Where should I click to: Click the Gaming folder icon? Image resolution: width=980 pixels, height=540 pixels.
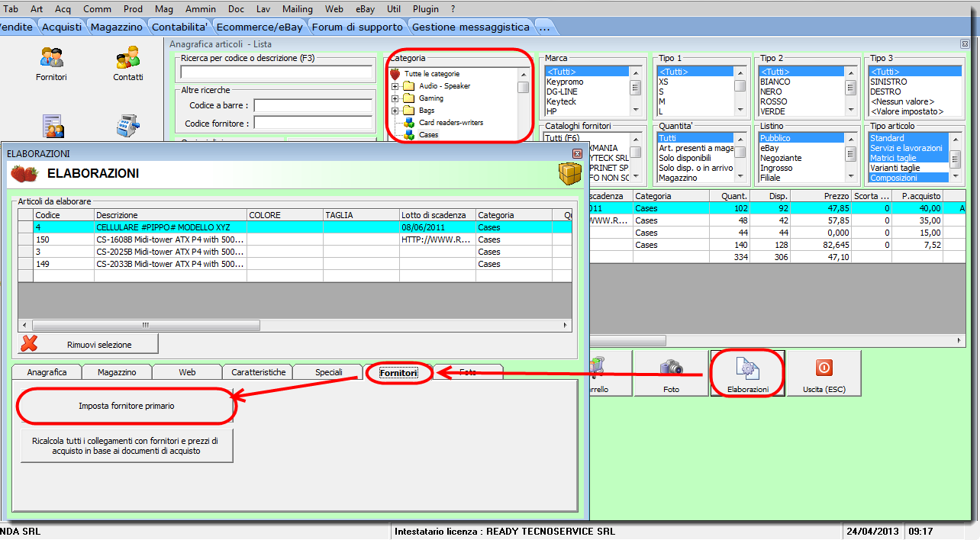click(x=408, y=98)
